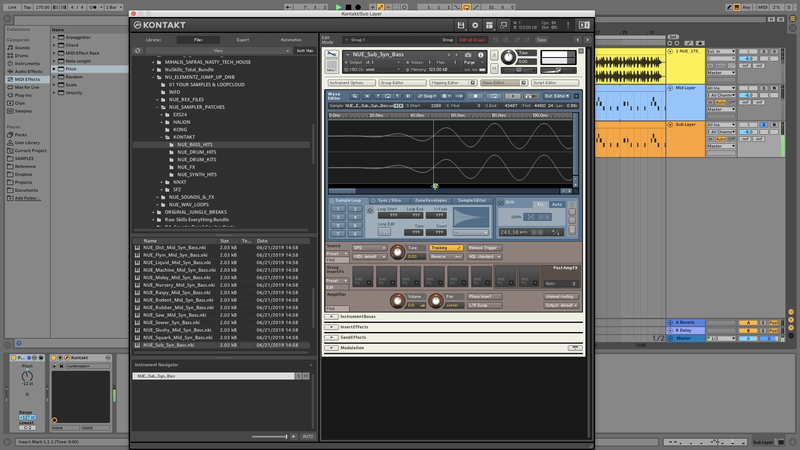Click the snapshot camera icon in instrument header
This screenshot has height=450, width=800.
pyautogui.click(x=468, y=55)
